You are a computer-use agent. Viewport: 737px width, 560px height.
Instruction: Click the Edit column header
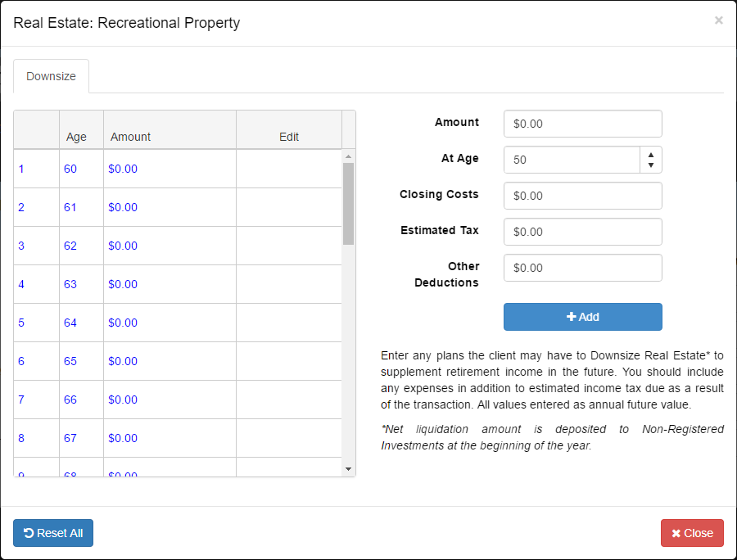point(289,137)
